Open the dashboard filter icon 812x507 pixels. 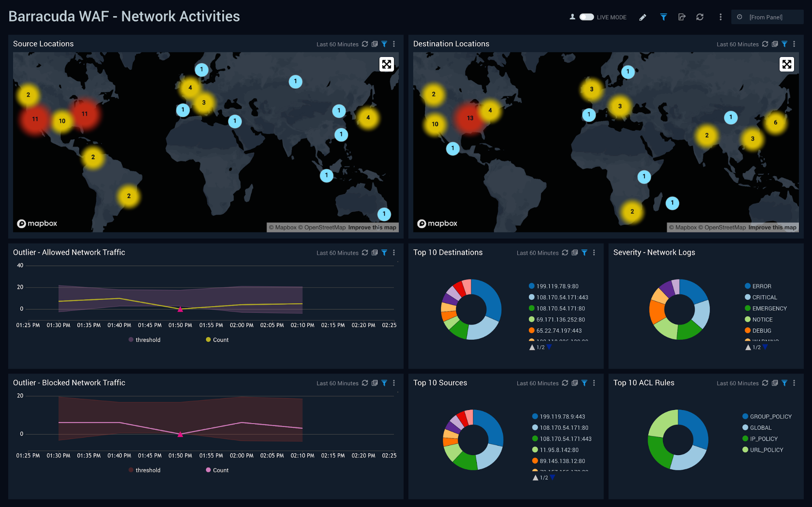(663, 17)
